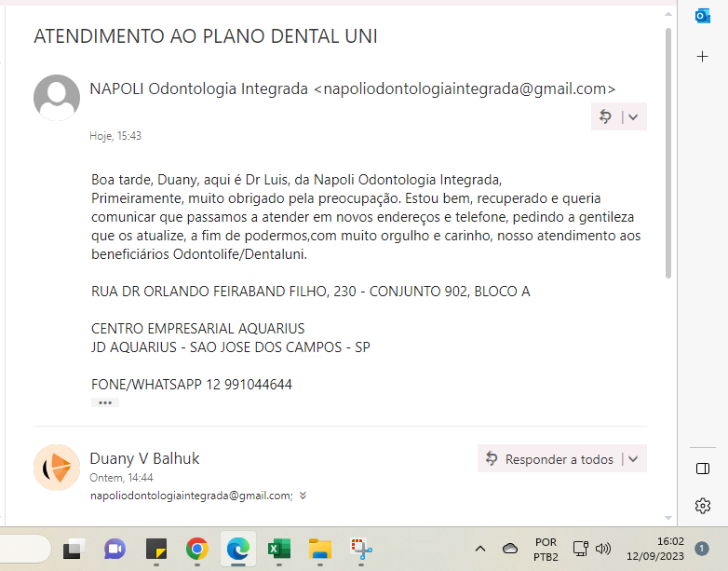
Task: Show trimmed content with three dots button
Action: [105, 402]
